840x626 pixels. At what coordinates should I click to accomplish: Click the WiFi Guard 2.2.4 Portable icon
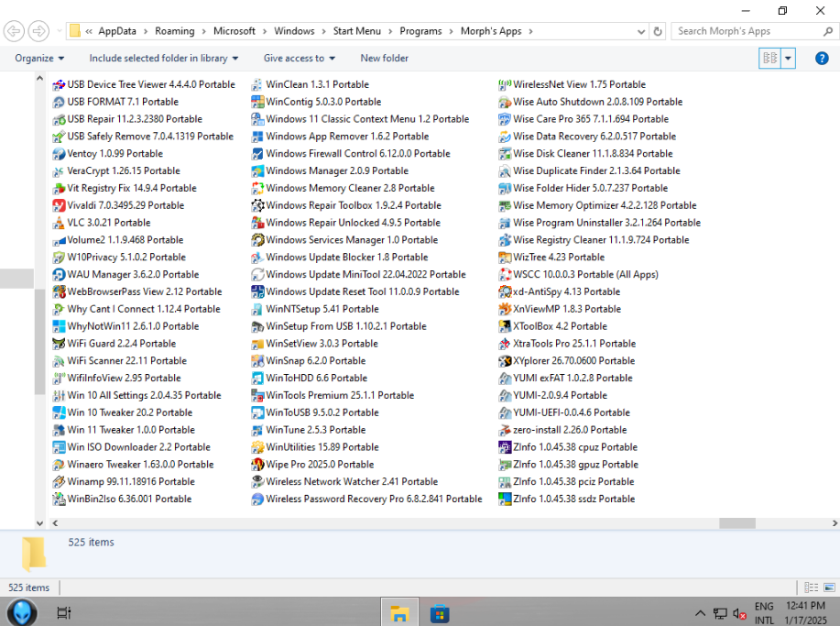coord(59,344)
